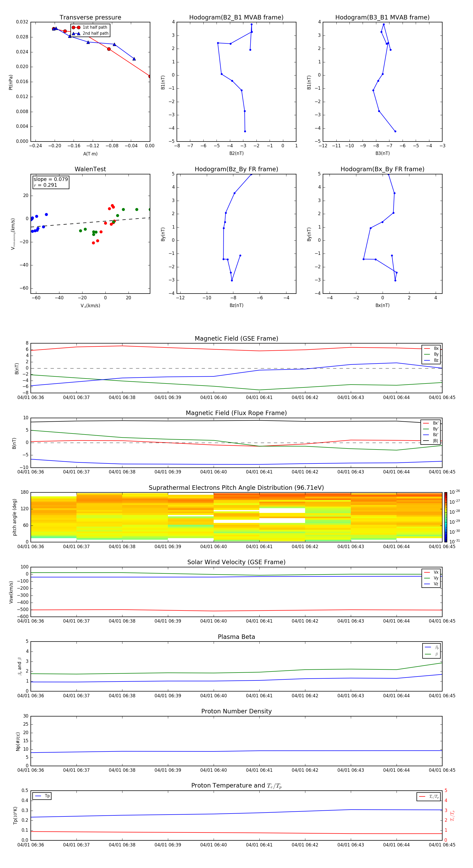
Task: Click the red "Te/Tp" legend box
Action: (x=429, y=797)
